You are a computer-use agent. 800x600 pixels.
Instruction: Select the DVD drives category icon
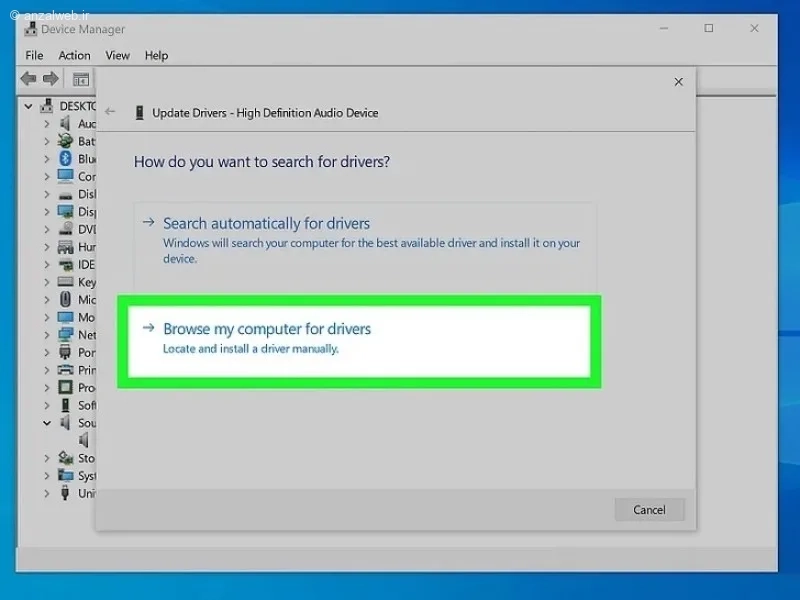point(65,229)
